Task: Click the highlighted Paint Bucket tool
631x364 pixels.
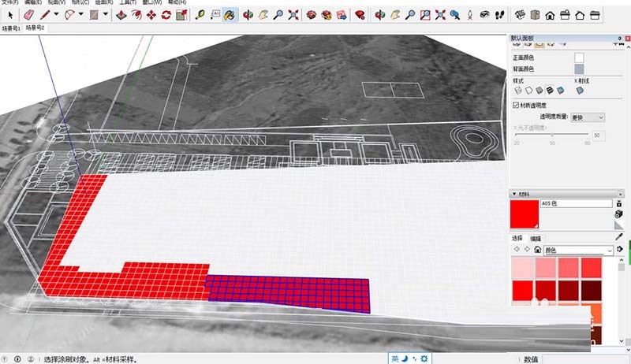Action: [x=230, y=15]
